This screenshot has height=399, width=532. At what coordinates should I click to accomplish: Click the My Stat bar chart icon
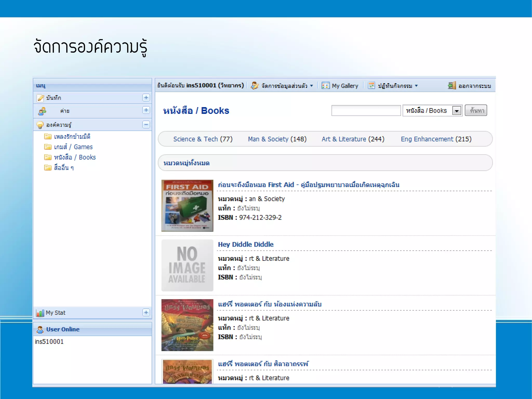[40, 313]
